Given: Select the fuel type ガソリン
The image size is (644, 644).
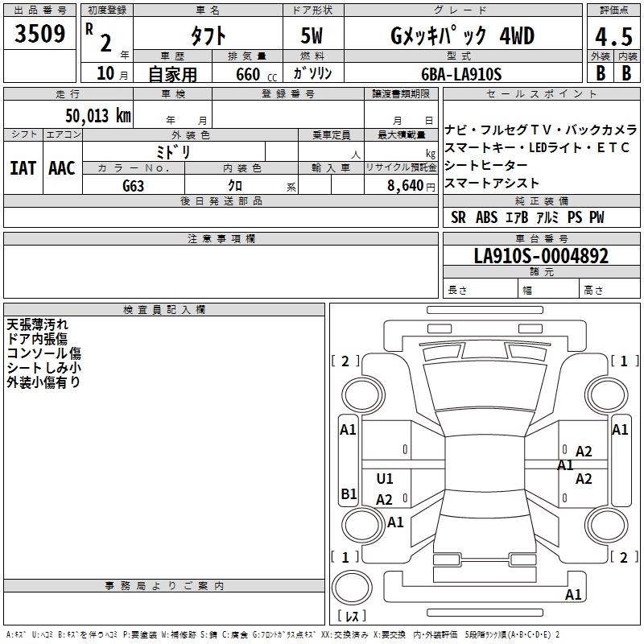Looking at the screenshot, I should [312, 73].
